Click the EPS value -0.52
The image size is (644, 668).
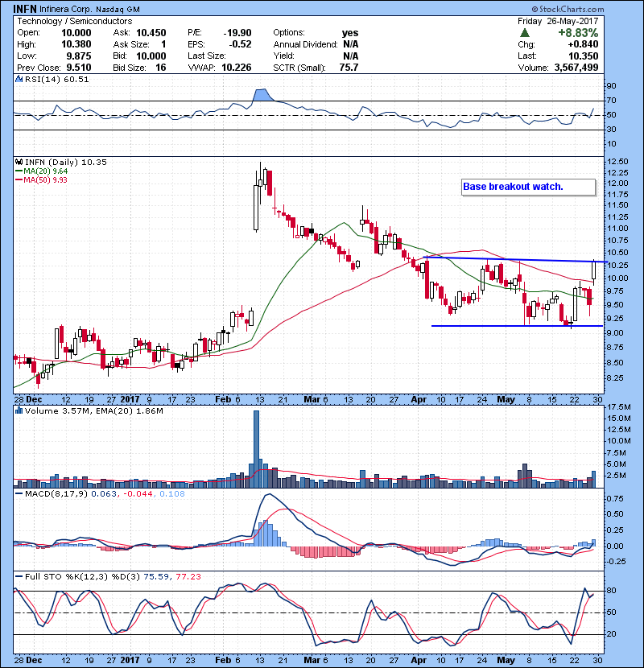(240, 44)
